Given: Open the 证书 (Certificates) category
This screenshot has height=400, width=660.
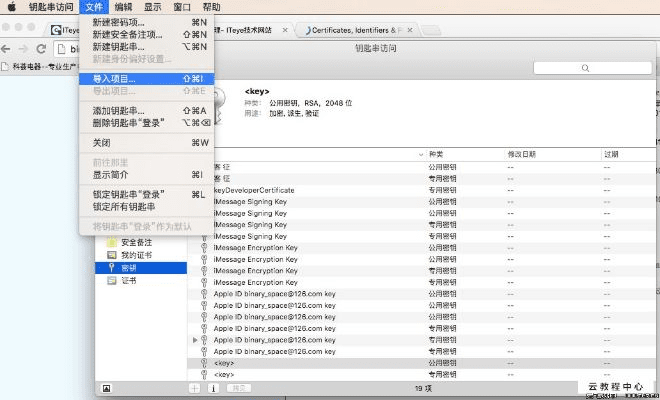Looking at the screenshot, I should pos(129,281).
